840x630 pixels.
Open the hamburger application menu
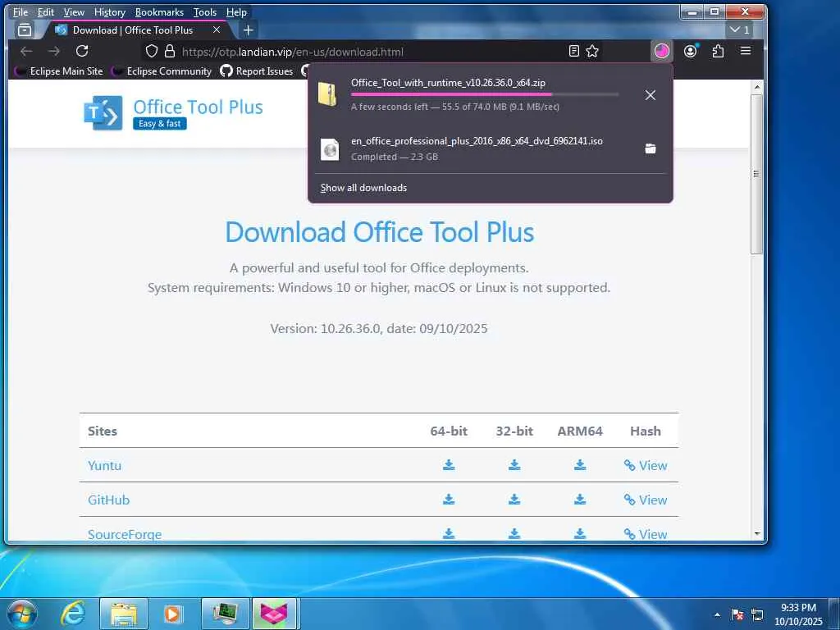[745, 52]
